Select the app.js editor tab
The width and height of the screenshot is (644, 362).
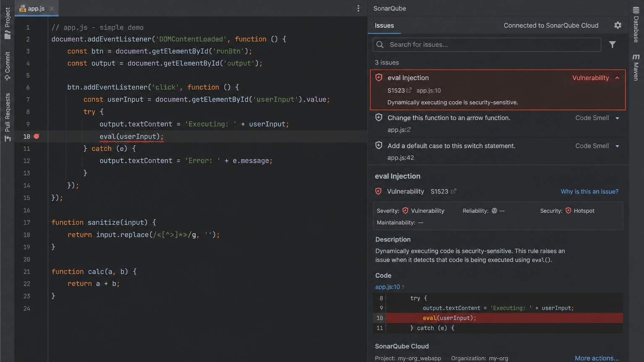coord(36,8)
